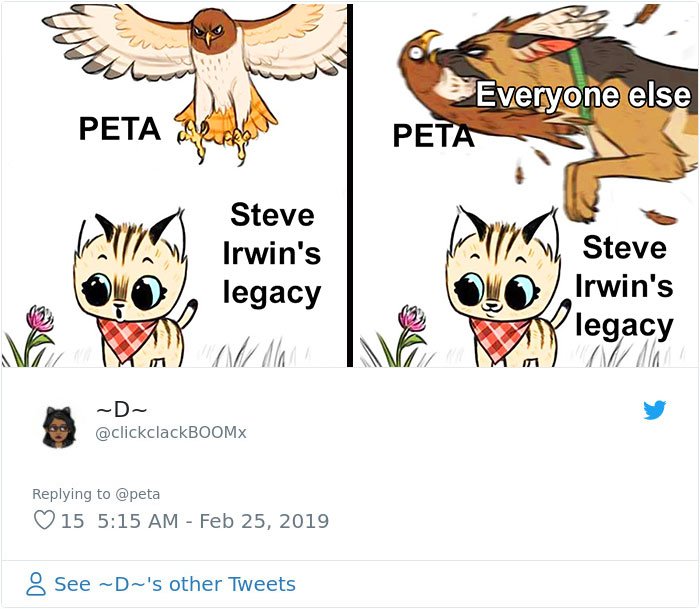Screen dimensions: 700x609
Task: Click the 'Everyone else' caption on dog
Action: pos(583,95)
